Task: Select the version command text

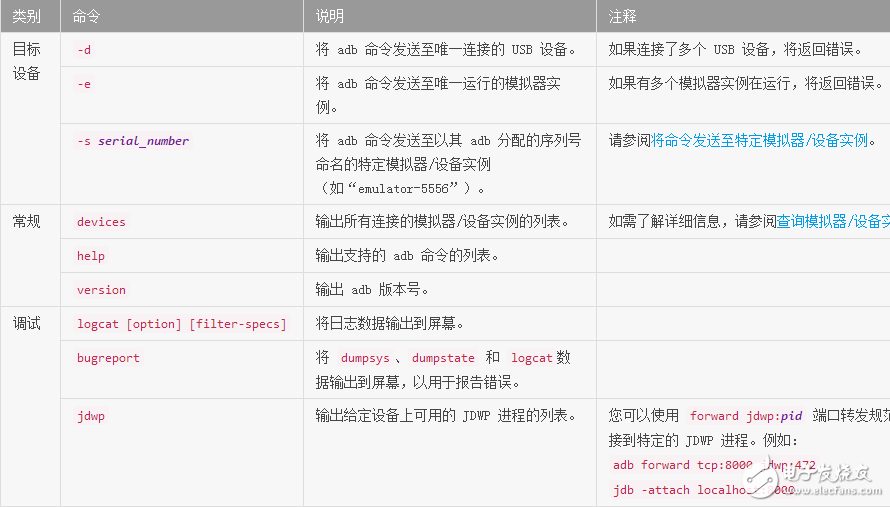Action: click(x=101, y=290)
